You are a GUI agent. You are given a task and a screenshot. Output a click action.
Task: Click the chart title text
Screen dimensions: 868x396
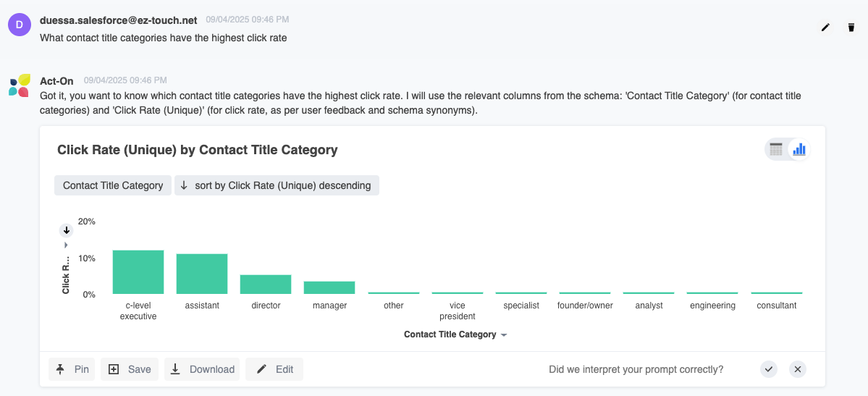tap(198, 150)
